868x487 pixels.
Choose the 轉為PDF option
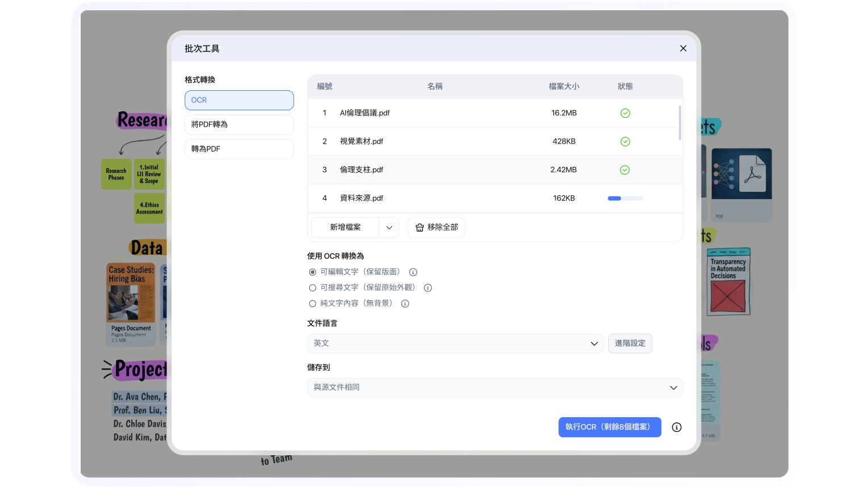tap(239, 149)
